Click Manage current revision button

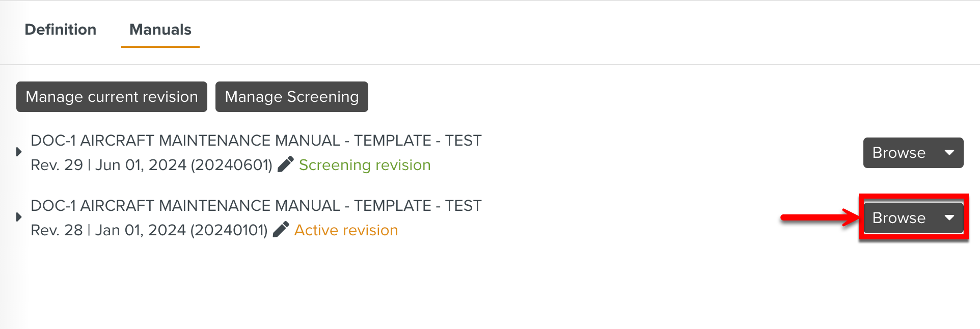point(112,97)
